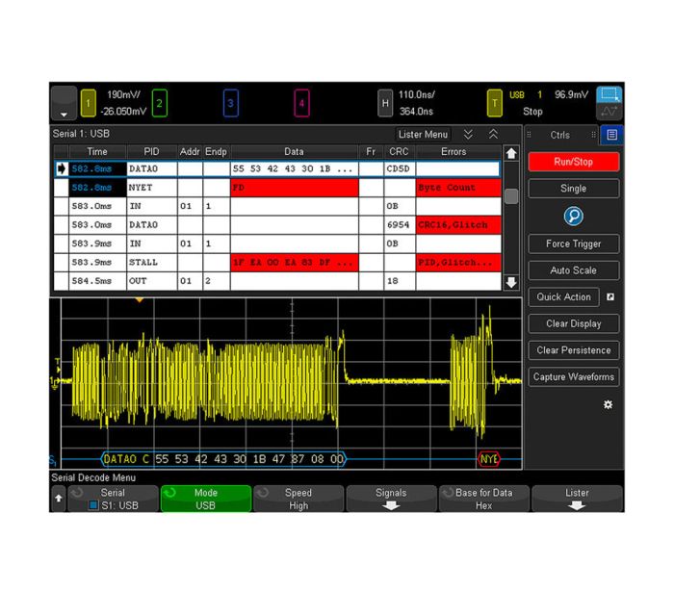Click the Byte Count error cell

pos(458,188)
